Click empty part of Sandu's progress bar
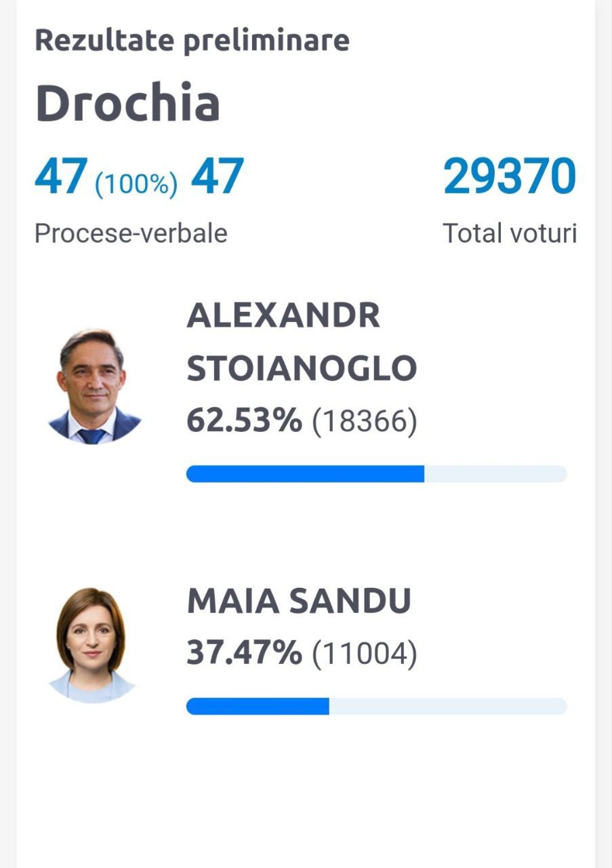The height and width of the screenshot is (868, 612). point(448,706)
